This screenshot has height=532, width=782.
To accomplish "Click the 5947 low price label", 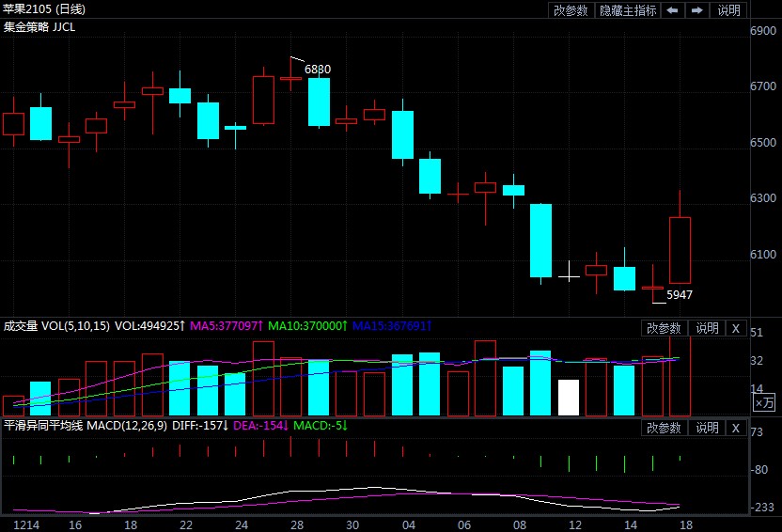I will tap(680, 295).
